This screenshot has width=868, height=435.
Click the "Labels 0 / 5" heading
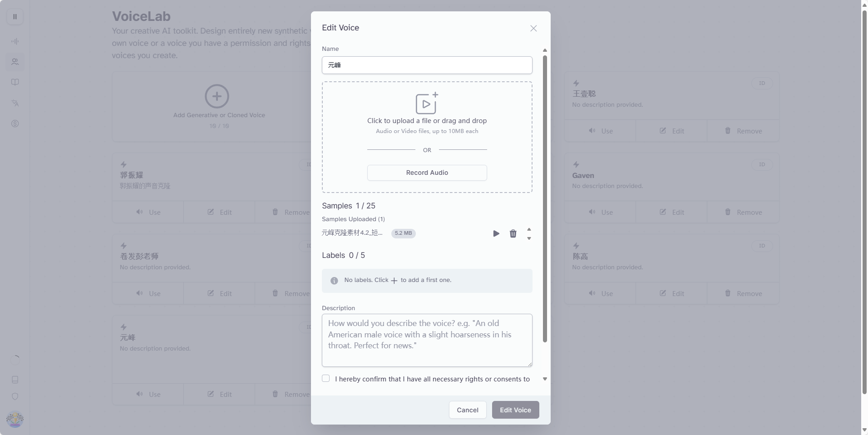click(x=344, y=255)
